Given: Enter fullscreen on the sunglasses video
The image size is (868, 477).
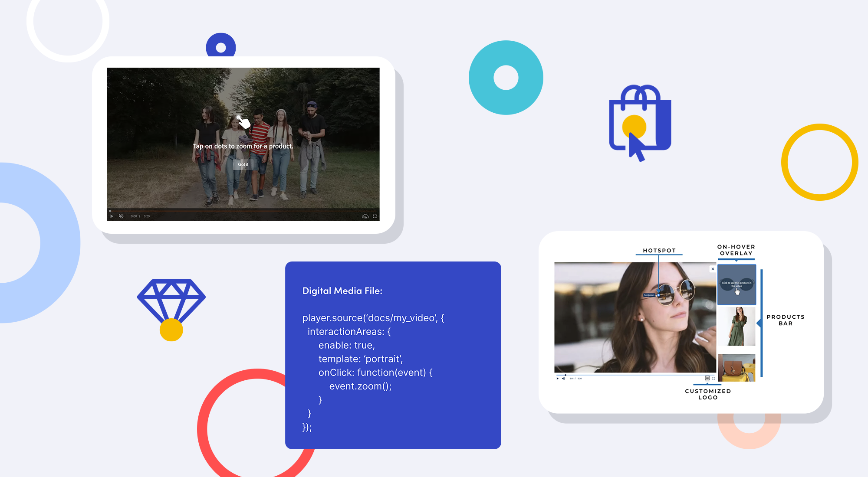Looking at the screenshot, I should (714, 378).
